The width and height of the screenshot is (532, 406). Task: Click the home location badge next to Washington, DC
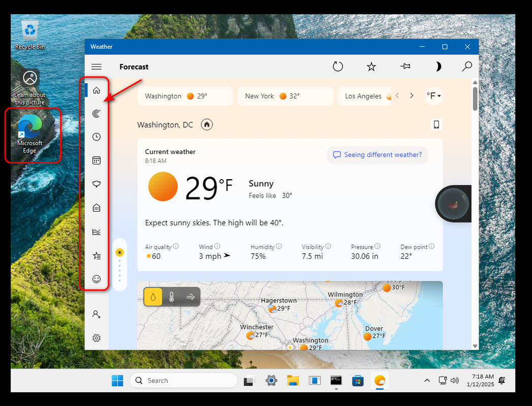[x=207, y=125]
